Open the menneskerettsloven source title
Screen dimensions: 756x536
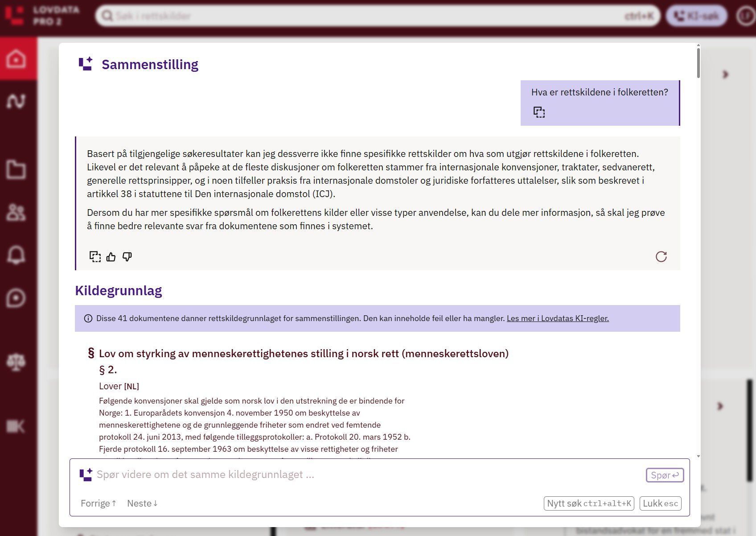[x=304, y=354]
